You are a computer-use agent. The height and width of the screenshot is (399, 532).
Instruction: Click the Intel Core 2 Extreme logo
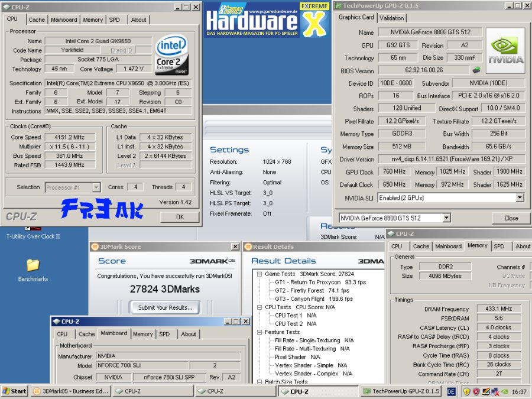tap(171, 55)
